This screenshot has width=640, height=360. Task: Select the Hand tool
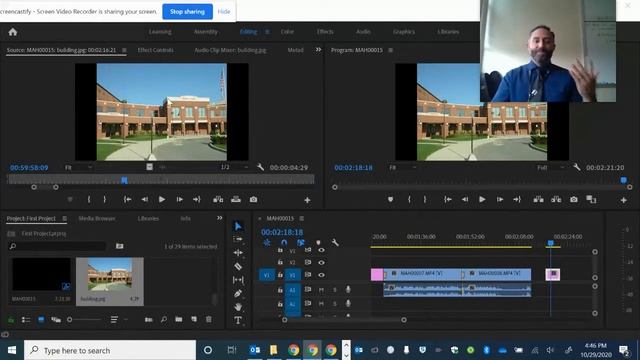tap(238, 307)
